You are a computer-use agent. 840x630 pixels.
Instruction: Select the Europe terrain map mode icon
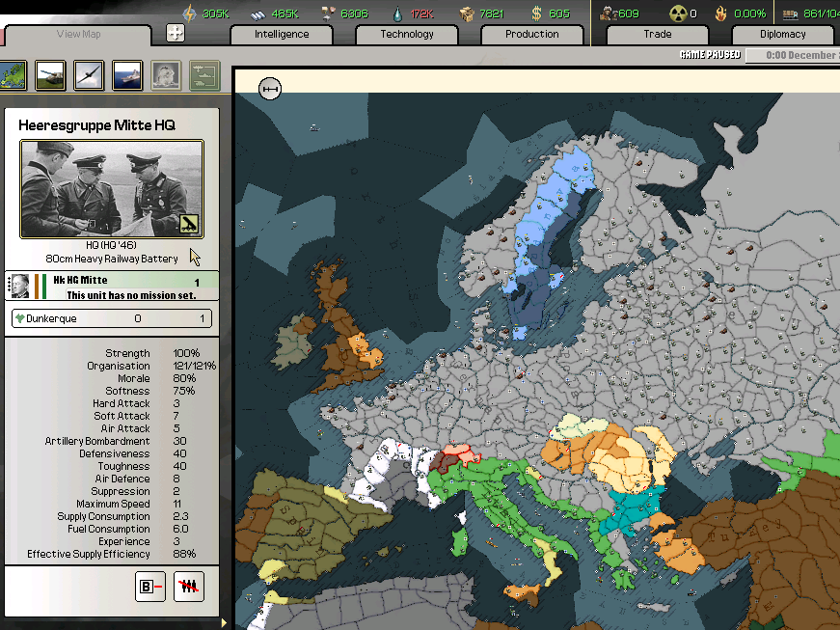12,75
